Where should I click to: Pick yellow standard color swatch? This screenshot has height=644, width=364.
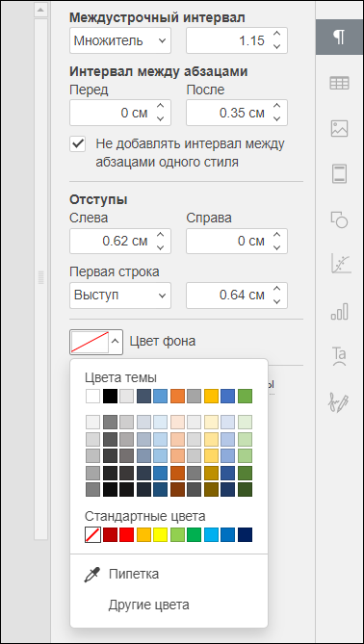[x=161, y=535]
